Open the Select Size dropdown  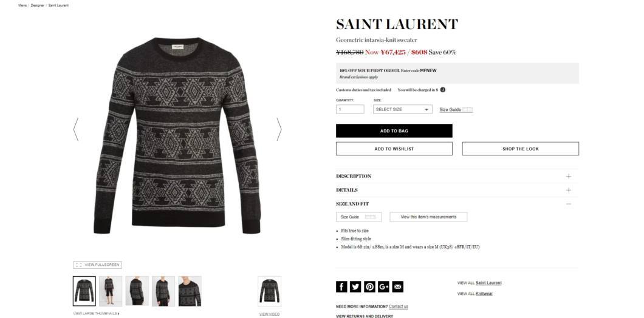click(x=402, y=110)
